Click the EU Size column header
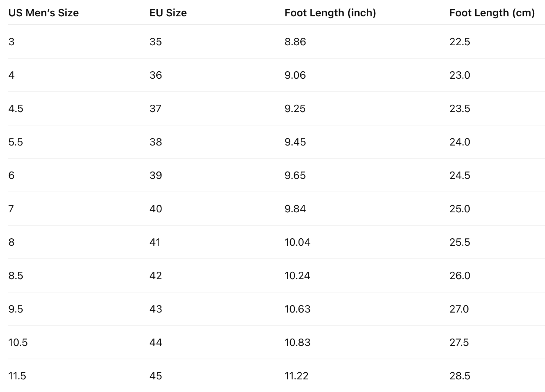545x392 pixels. point(168,13)
